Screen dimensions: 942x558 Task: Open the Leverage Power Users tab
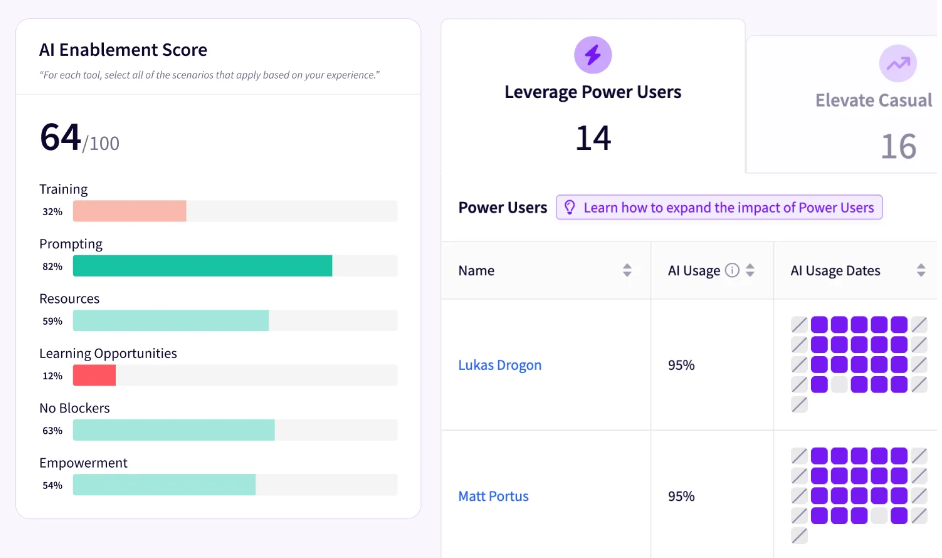[593, 96]
